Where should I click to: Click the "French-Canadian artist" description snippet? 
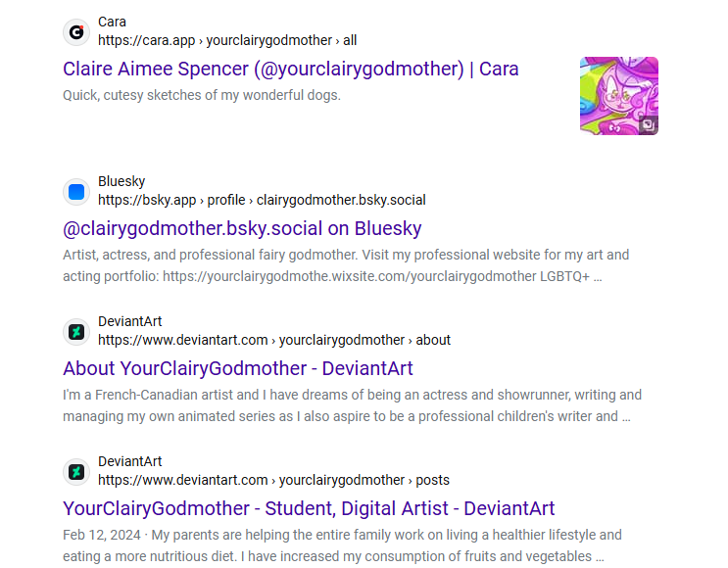(352, 405)
